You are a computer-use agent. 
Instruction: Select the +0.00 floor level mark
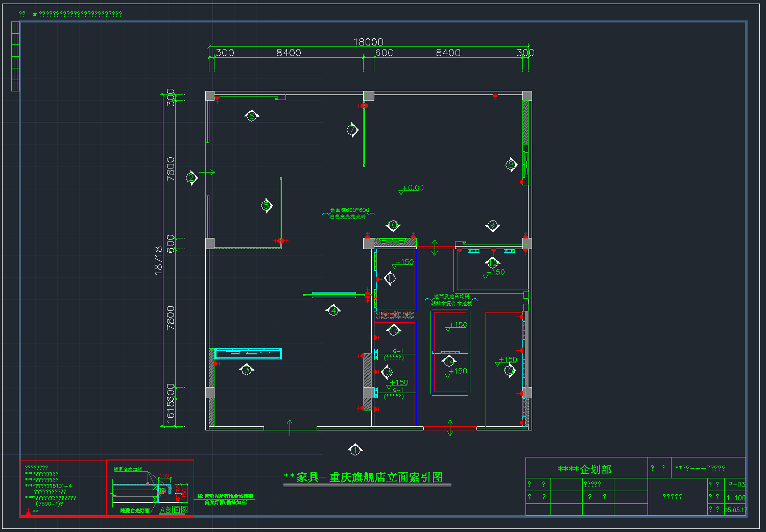pos(412,188)
